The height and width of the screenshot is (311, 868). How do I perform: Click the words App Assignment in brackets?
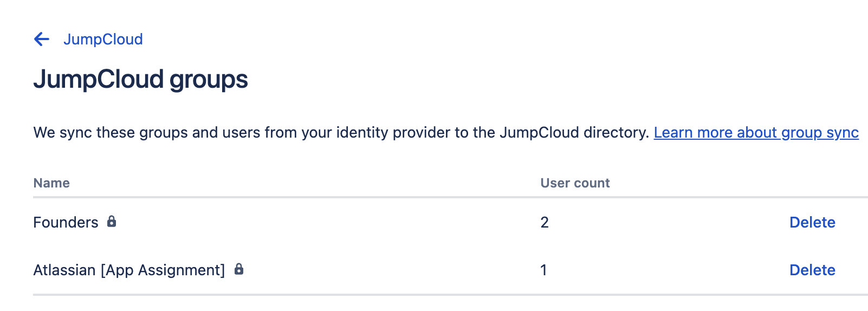[163, 270]
